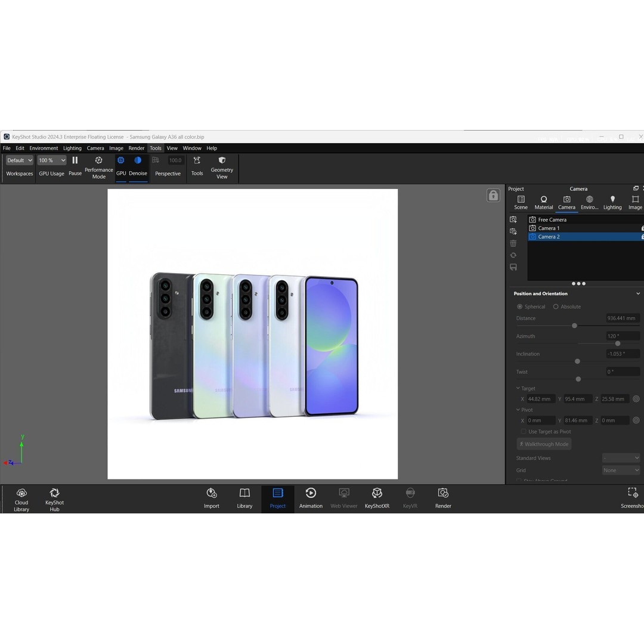Open the Window menu
Image resolution: width=644 pixels, height=644 pixels.
[192, 148]
